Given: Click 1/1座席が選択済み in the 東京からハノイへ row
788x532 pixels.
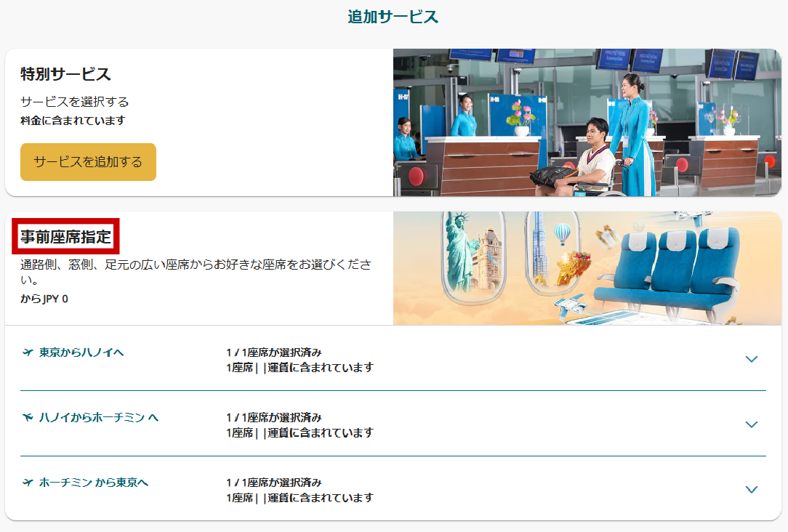Looking at the screenshot, I should (274, 352).
